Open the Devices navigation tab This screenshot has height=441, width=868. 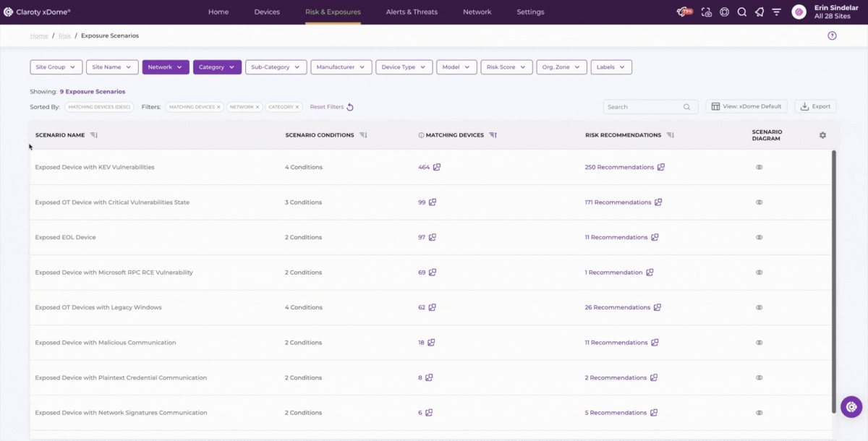[267, 12]
